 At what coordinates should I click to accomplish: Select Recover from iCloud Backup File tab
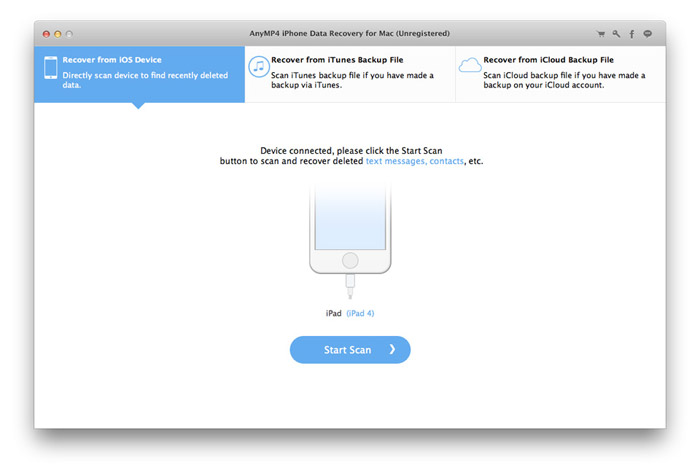click(x=560, y=73)
